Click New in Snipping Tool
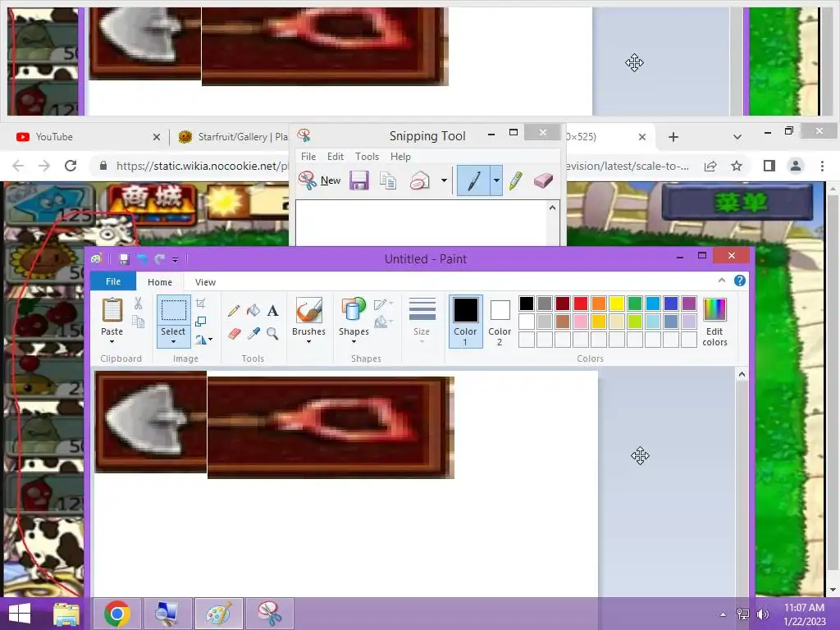This screenshot has height=630, width=840. pyautogui.click(x=321, y=180)
